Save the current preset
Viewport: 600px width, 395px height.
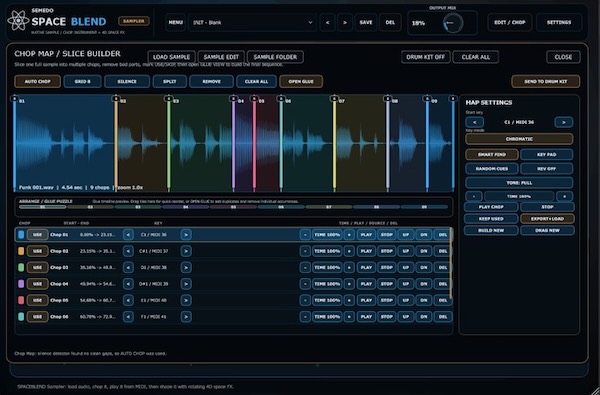[x=366, y=23]
